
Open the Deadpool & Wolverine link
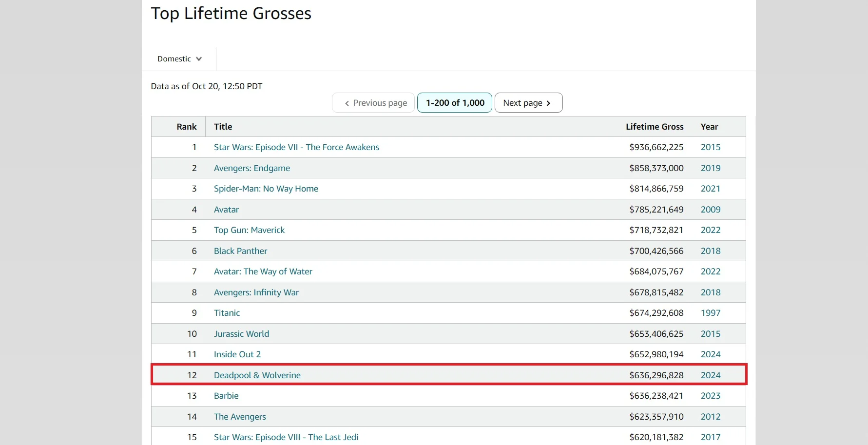[257, 375]
